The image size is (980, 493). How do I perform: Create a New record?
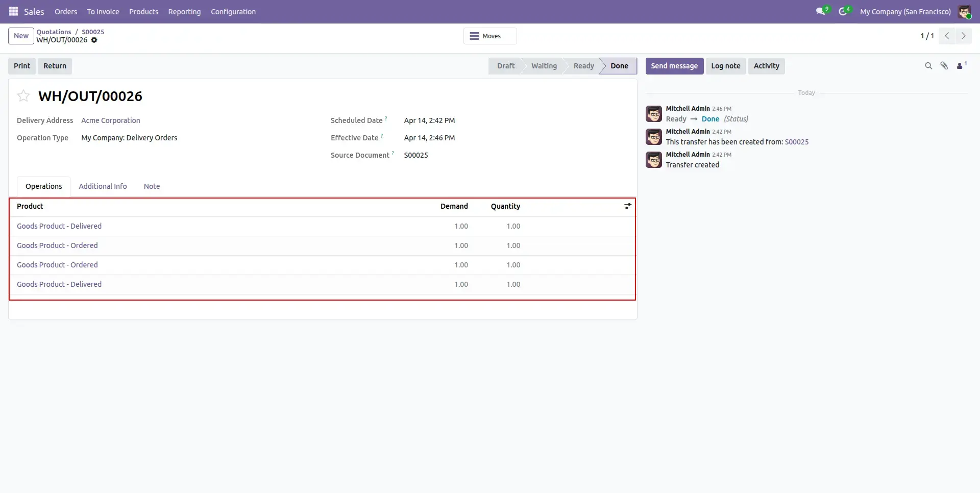pos(21,36)
